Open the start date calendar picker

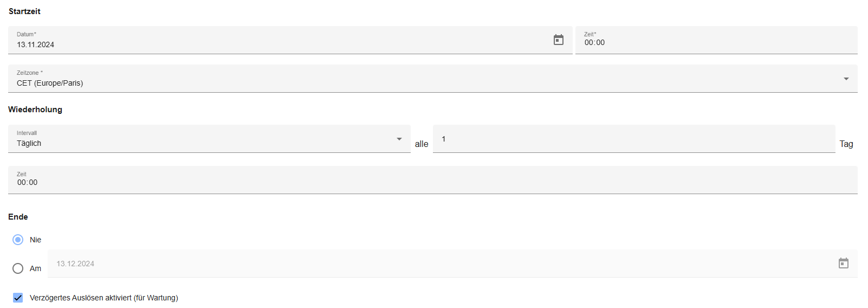559,40
